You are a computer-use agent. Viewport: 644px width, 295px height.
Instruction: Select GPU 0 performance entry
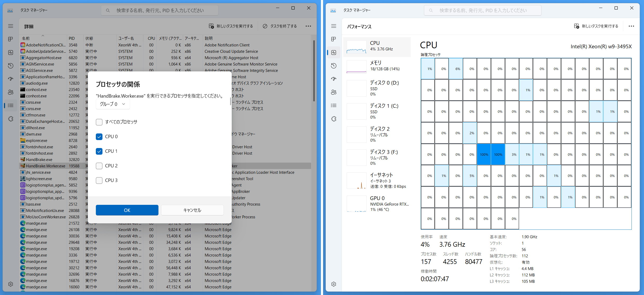pyautogui.click(x=377, y=204)
